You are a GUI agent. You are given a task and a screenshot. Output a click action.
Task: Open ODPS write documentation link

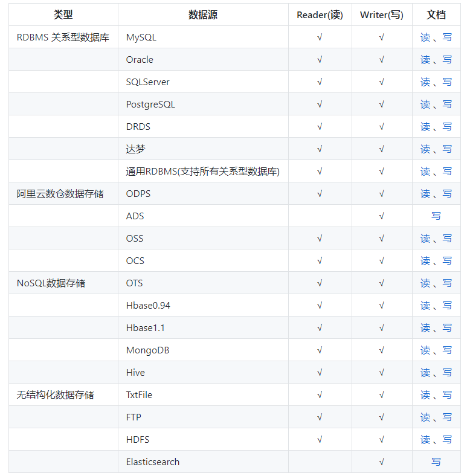pos(447,194)
